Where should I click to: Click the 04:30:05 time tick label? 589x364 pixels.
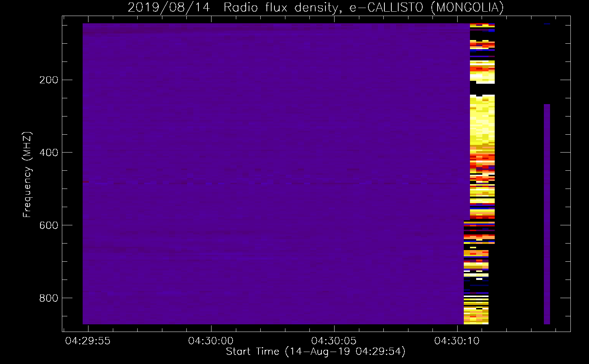(x=334, y=341)
